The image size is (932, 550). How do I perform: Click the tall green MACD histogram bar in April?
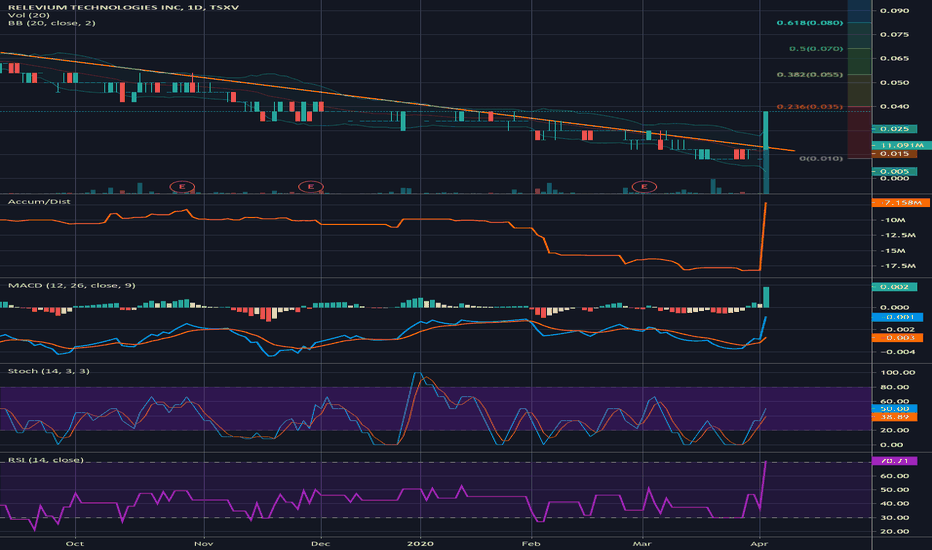(766, 297)
